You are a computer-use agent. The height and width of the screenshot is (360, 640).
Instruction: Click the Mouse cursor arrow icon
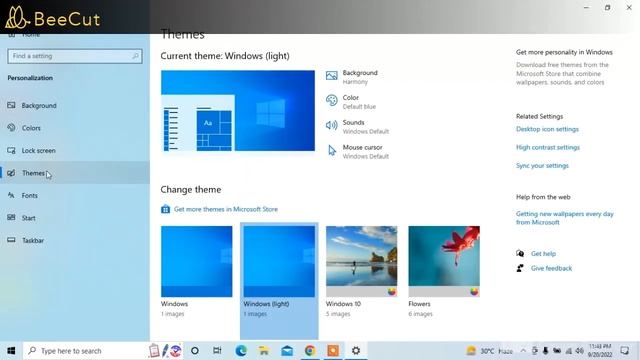(x=332, y=151)
